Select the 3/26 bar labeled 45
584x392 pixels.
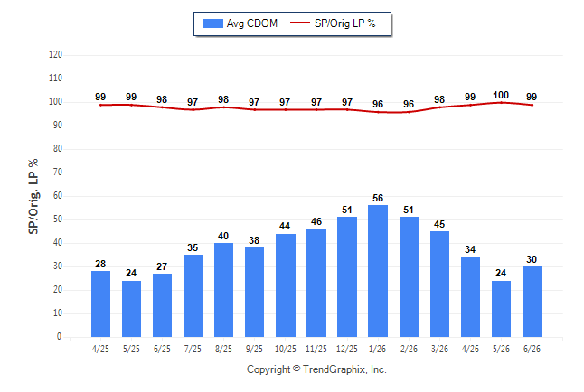click(439, 284)
